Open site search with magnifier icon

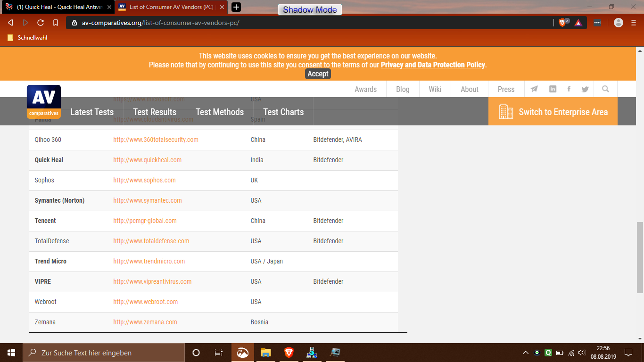tap(605, 89)
